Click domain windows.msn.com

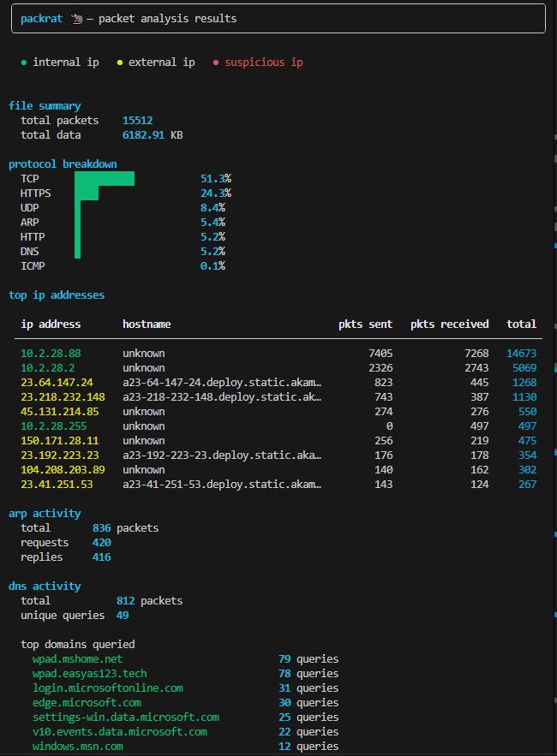click(78, 746)
